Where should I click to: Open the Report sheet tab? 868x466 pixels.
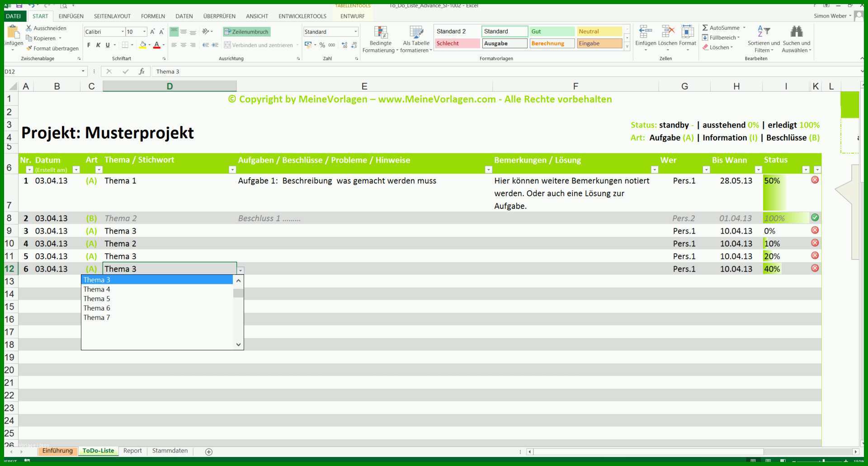(132, 451)
